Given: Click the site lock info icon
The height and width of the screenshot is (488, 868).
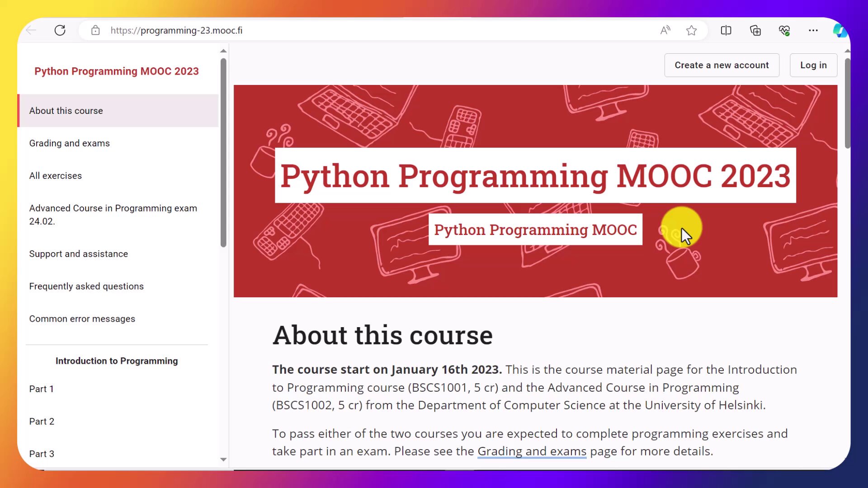Looking at the screenshot, I should pos(95,30).
